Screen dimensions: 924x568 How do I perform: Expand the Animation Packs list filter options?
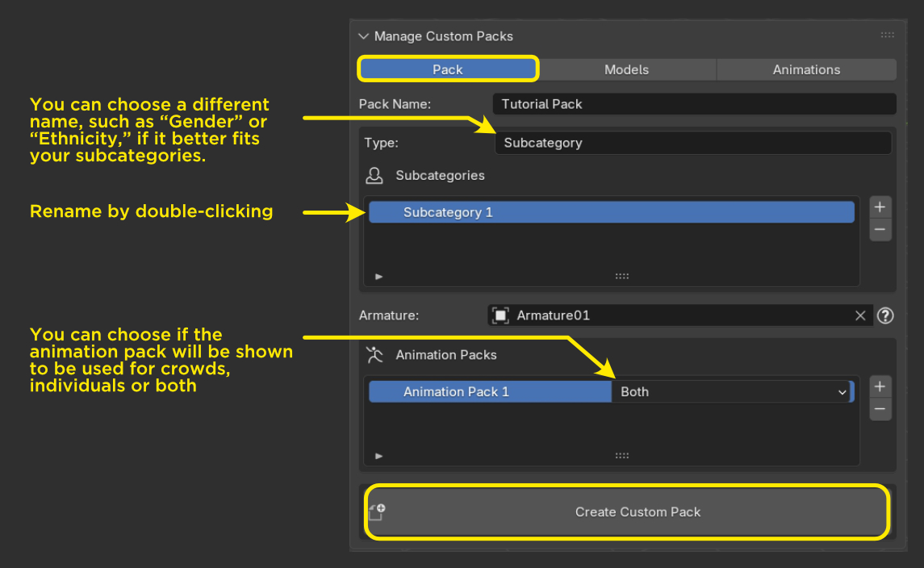coord(379,456)
